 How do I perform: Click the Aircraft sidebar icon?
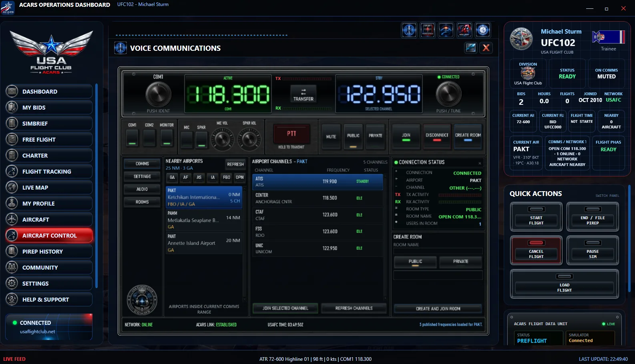(12, 220)
